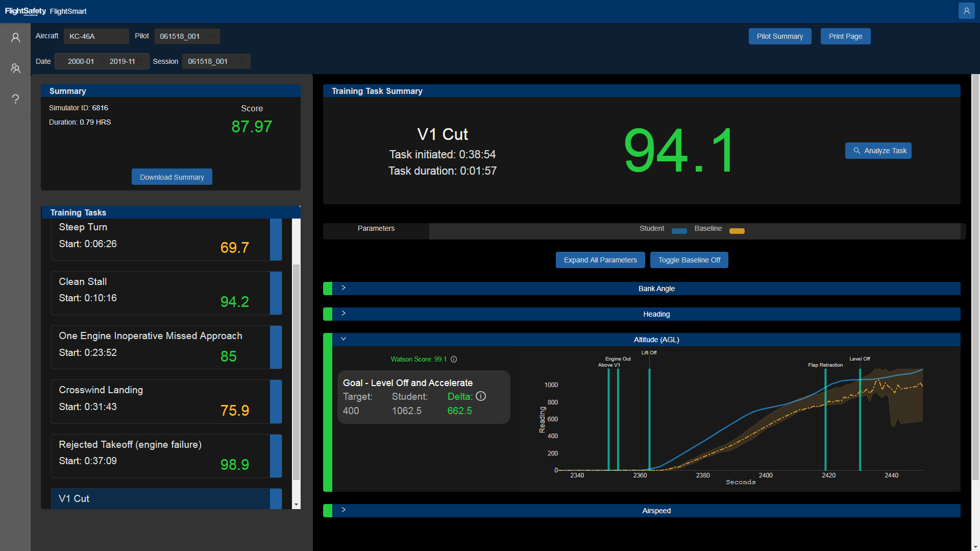Click the info icon beside Watson Score
The width and height of the screenshot is (980, 551).
tap(454, 359)
